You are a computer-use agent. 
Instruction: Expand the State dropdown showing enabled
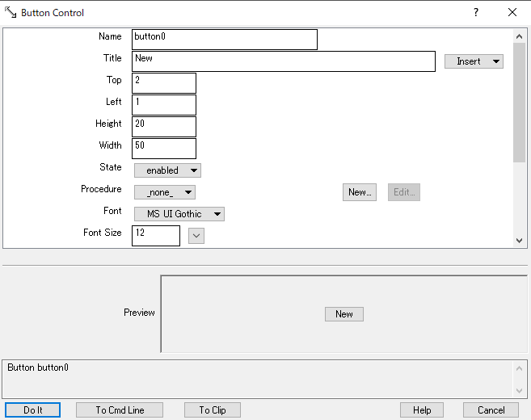(167, 170)
